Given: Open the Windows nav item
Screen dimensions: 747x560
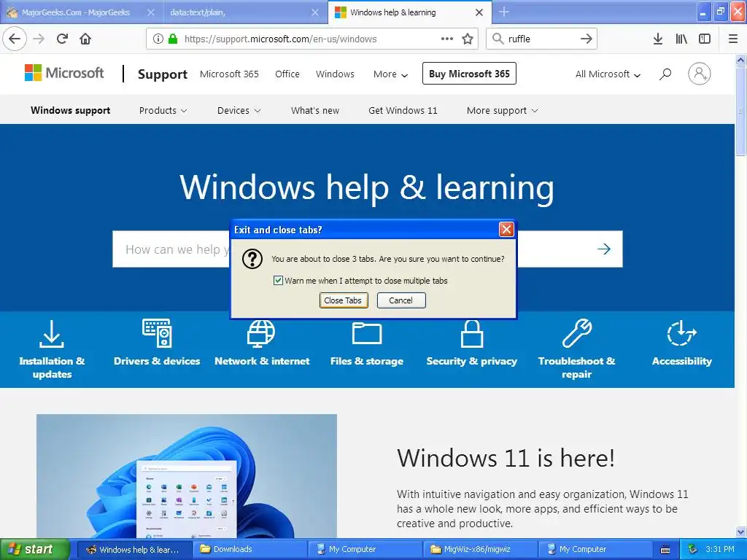Looking at the screenshot, I should (x=335, y=74).
